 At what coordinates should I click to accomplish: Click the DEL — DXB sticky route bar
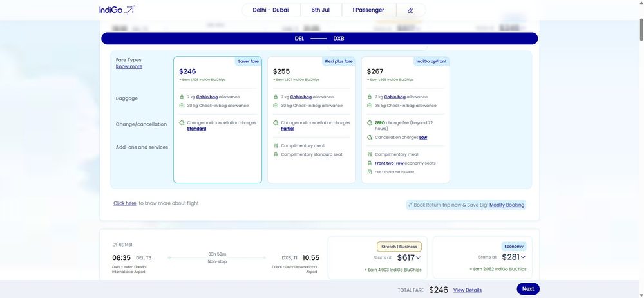point(319,39)
